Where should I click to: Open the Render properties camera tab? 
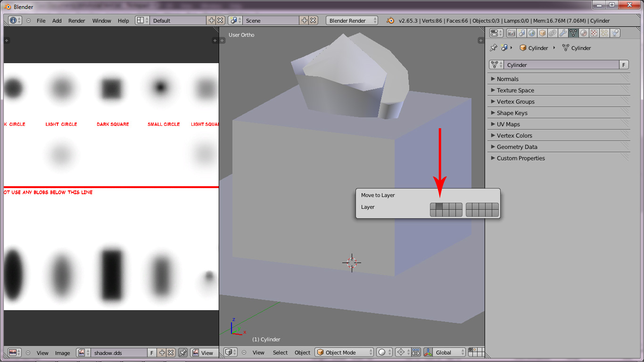pyautogui.click(x=511, y=33)
